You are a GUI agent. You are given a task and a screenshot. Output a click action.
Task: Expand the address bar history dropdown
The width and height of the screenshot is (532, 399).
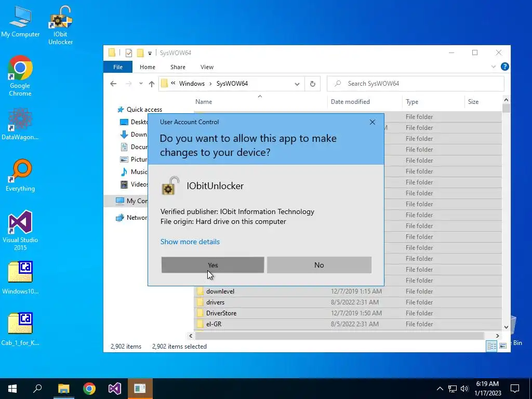(x=297, y=84)
